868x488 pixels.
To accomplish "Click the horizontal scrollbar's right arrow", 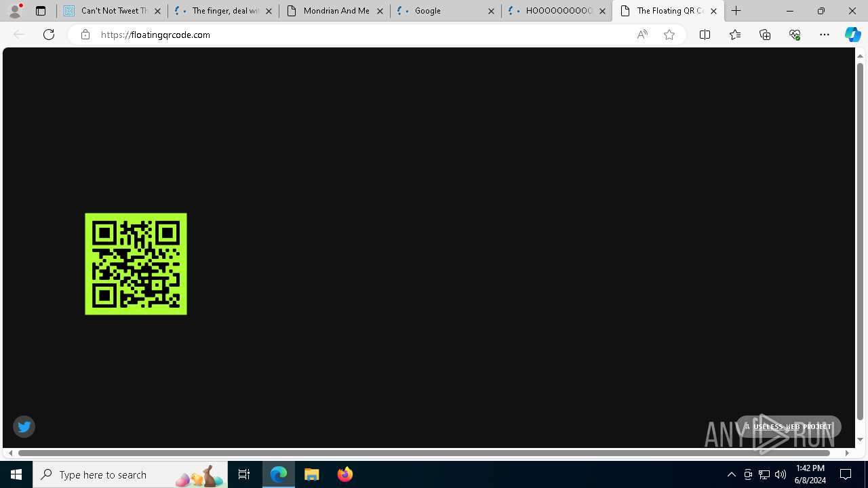I will (x=847, y=453).
